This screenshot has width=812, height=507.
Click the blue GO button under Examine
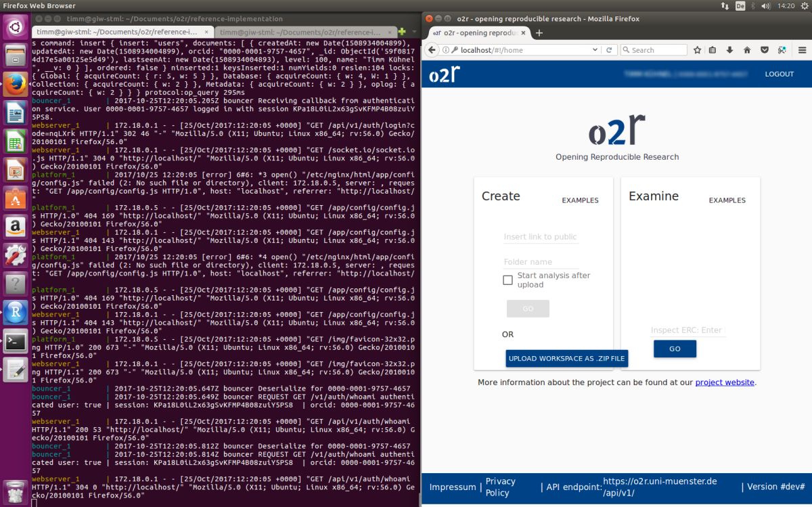tap(675, 349)
